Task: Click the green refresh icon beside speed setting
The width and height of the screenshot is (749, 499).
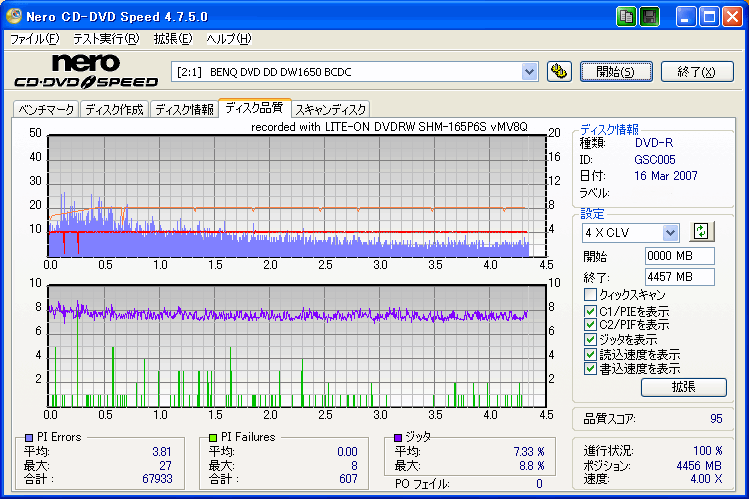Action: tap(701, 232)
